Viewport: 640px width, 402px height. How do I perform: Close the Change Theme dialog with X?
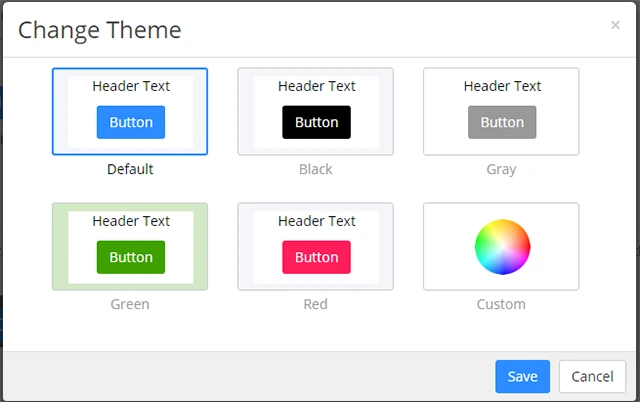(x=615, y=25)
